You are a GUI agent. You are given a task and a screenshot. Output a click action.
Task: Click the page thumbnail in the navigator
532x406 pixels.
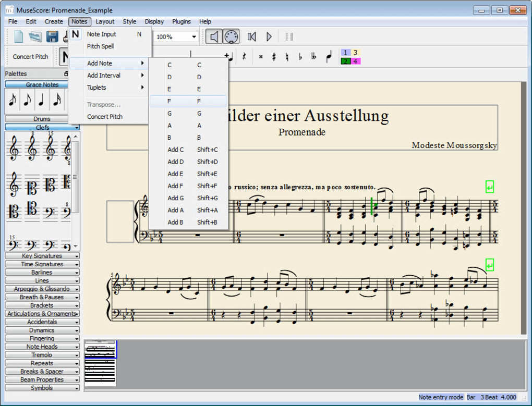[x=101, y=363]
